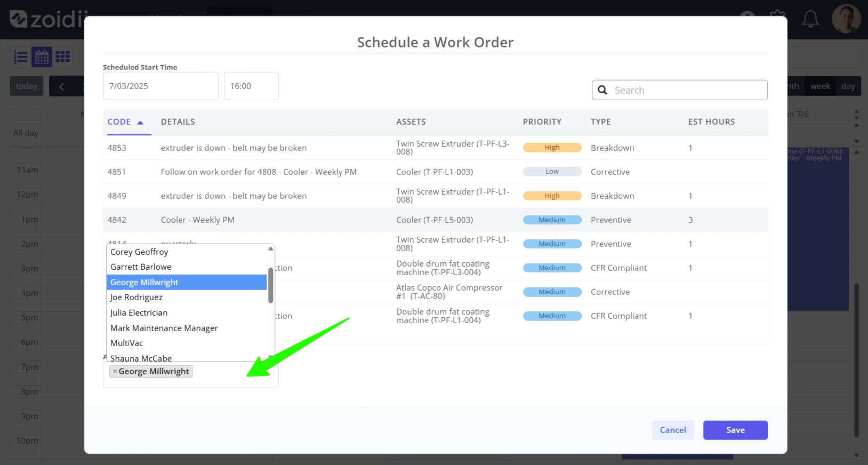Switch calendar to week view
Viewport: 868px width, 465px height.
coord(820,86)
